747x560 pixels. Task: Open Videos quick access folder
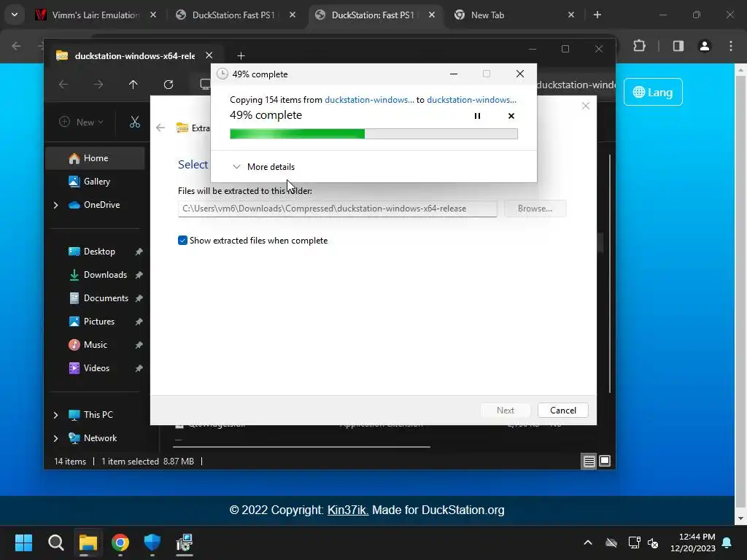click(96, 368)
